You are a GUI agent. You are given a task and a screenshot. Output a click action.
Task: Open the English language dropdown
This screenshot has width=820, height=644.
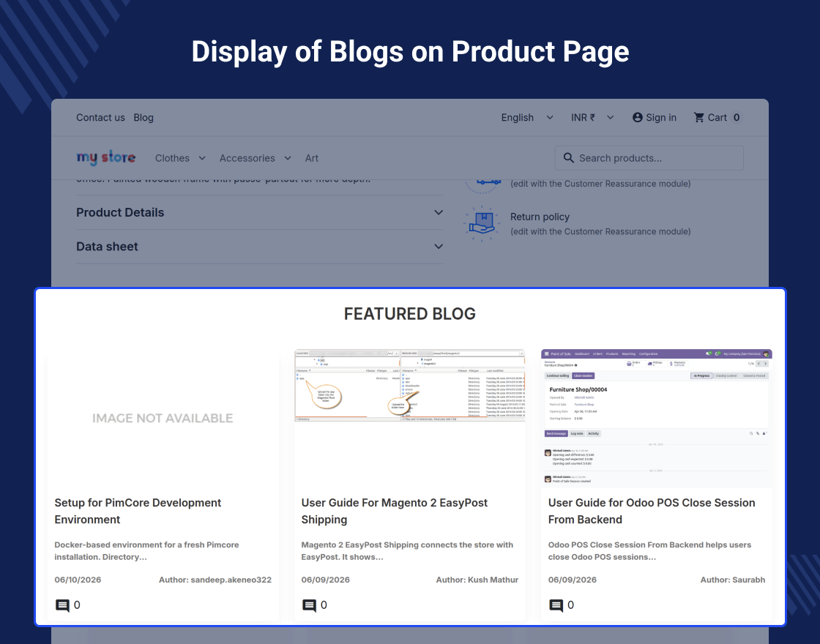pos(527,118)
